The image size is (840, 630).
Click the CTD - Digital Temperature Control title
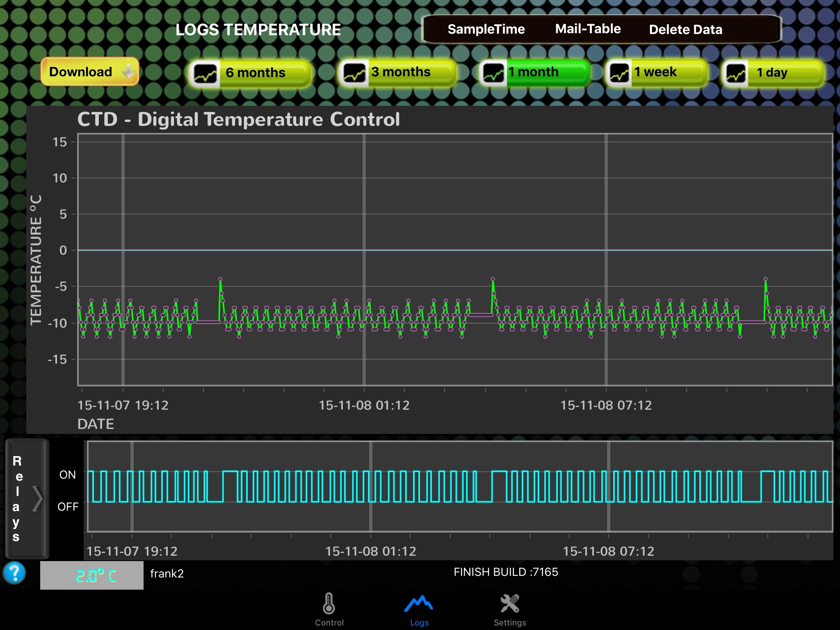[x=238, y=119]
